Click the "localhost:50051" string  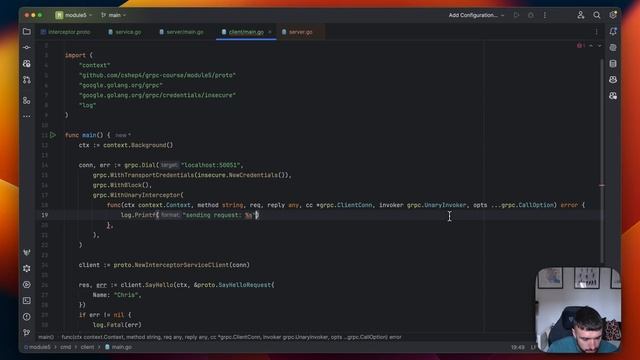212,165
